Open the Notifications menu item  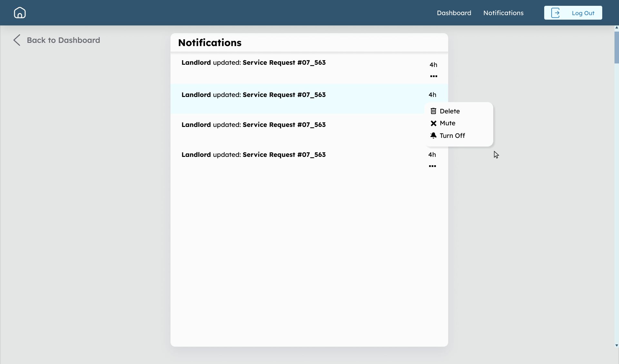[x=503, y=13]
